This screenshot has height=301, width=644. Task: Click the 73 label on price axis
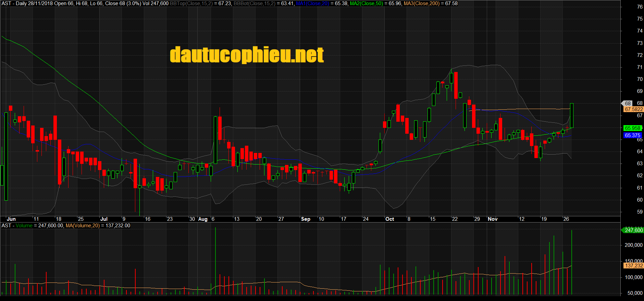click(640, 43)
